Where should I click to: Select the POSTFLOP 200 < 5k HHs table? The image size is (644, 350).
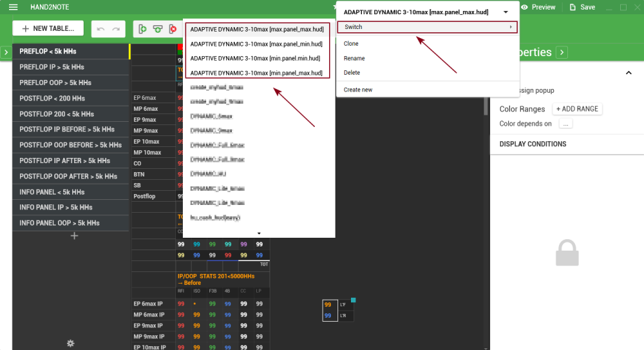[71, 114]
